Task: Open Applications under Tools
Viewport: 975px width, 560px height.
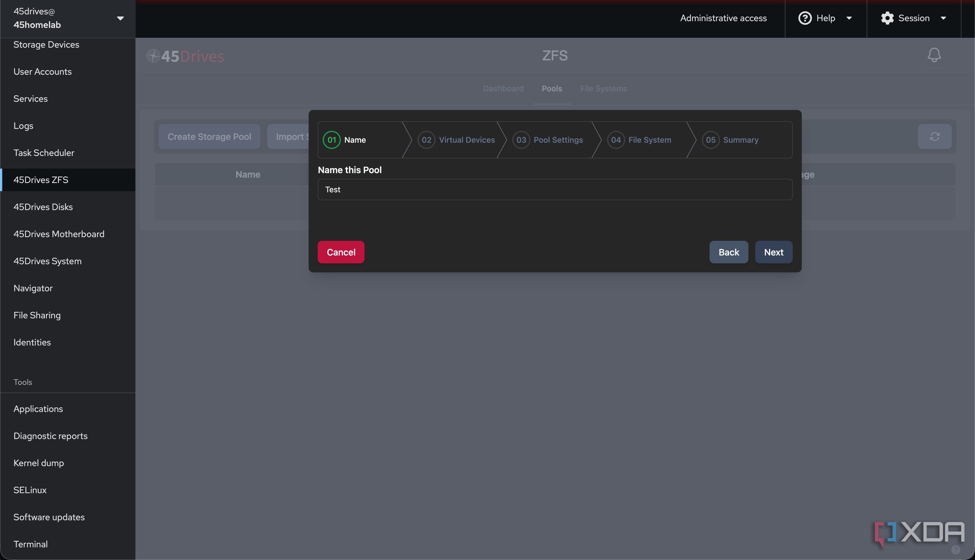Action: pyautogui.click(x=68, y=409)
